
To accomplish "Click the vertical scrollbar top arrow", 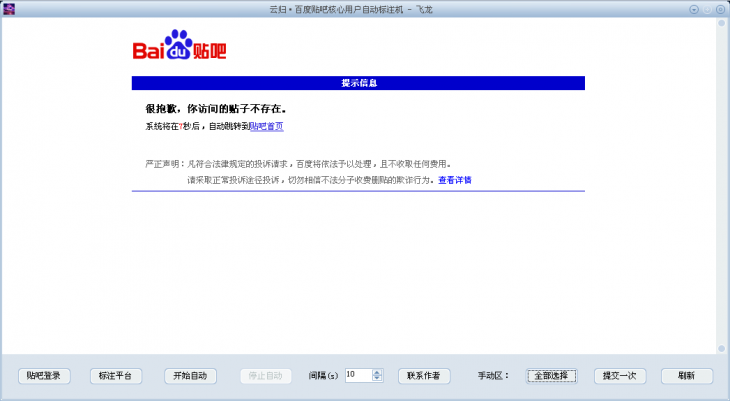I will pos(722,22).
